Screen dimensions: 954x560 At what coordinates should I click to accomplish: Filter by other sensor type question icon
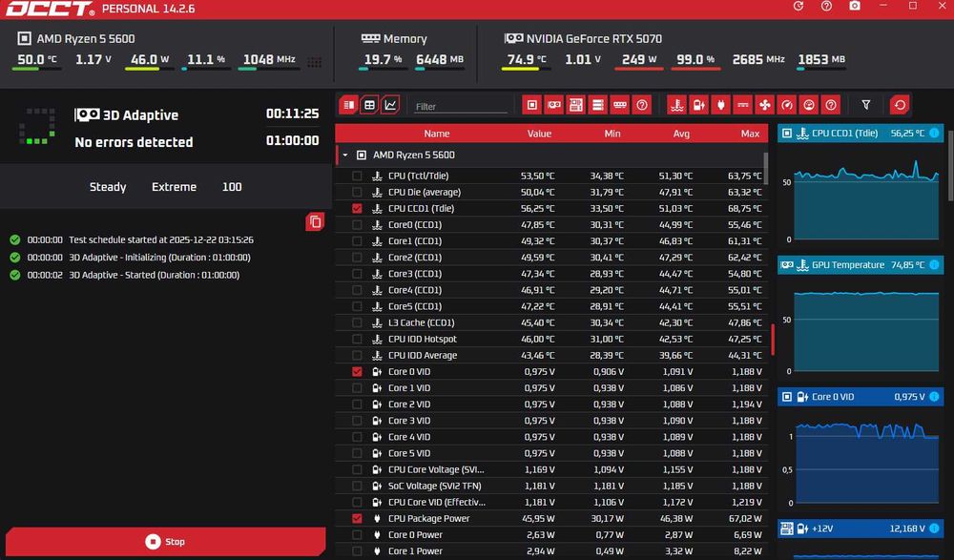831,105
